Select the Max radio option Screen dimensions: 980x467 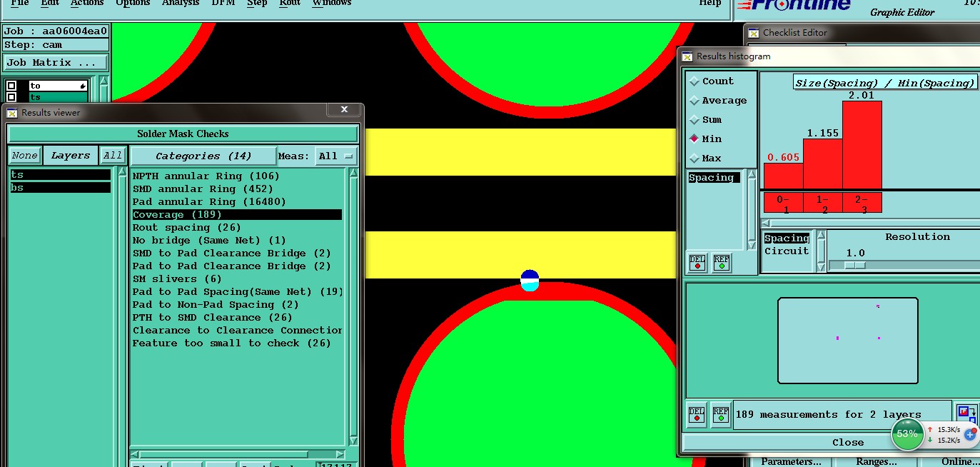coord(694,158)
